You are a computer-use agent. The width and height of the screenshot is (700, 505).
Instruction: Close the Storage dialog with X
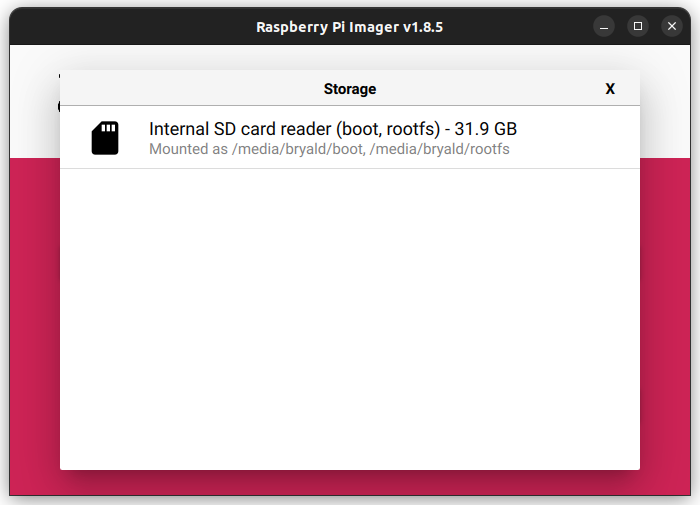[610, 89]
